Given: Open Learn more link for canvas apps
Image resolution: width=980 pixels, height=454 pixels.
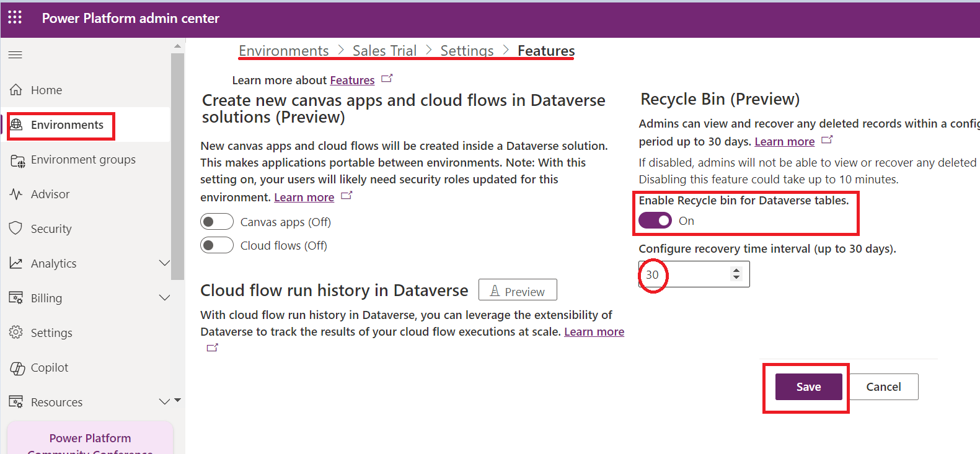Looking at the screenshot, I should (x=304, y=197).
